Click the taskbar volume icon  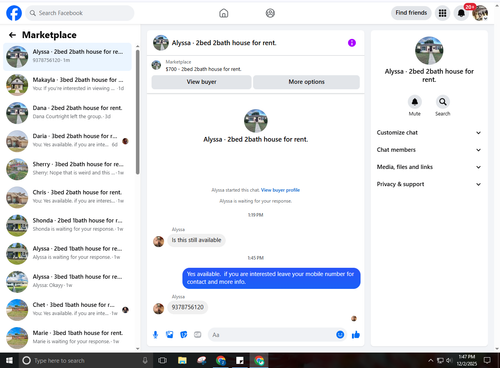coord(449,360)
